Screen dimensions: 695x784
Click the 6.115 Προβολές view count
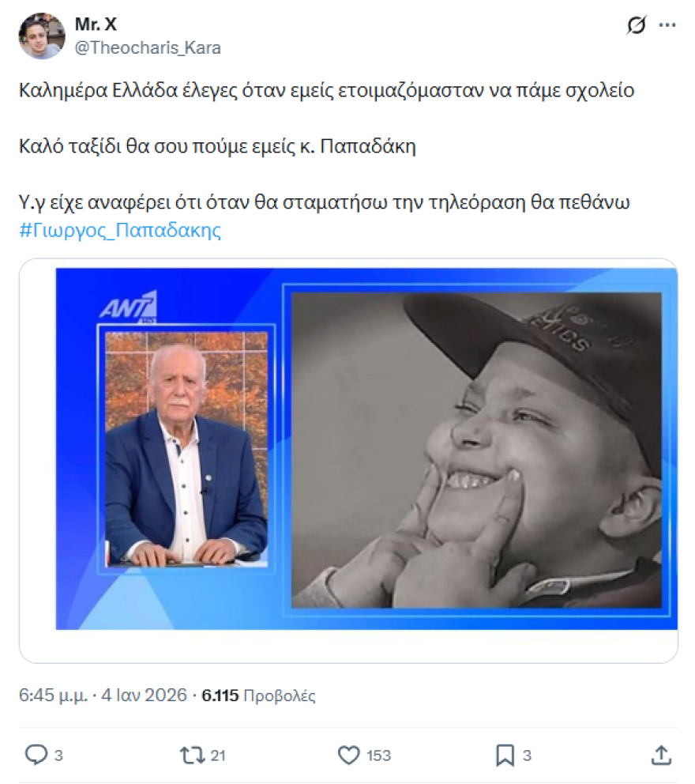[258, 695]
